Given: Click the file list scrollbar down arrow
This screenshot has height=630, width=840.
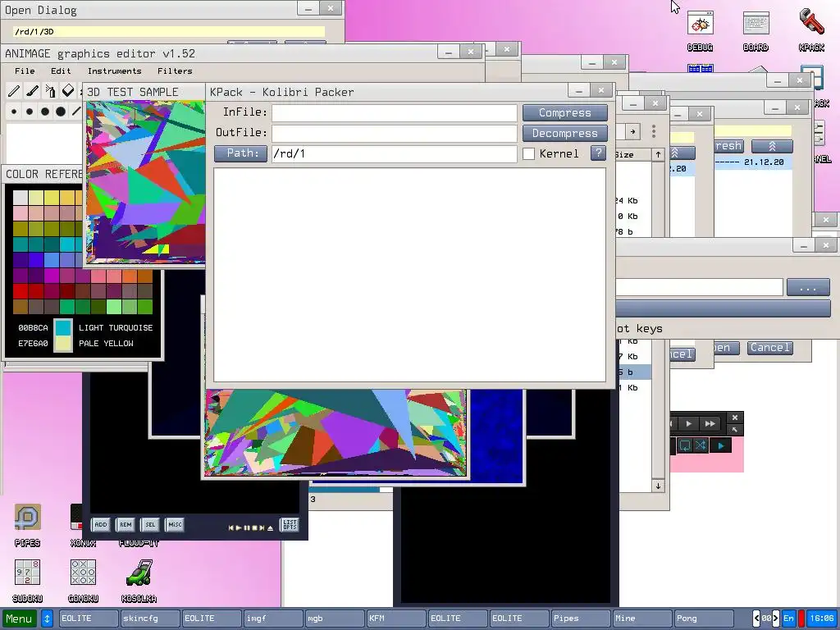Looking at the screenshot, I should pyautogui.click(x=658, y=486).
